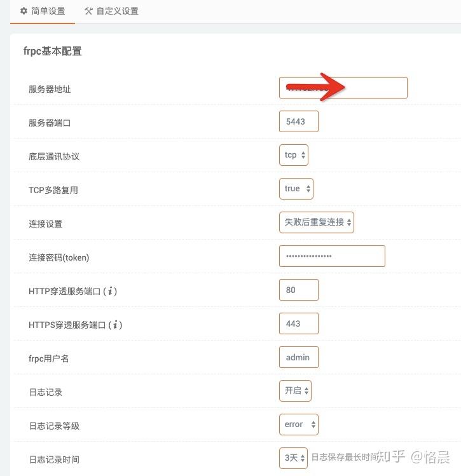Click the gear icon beside 简单设置
Viewport: 461px width, 476px height.
24,11
